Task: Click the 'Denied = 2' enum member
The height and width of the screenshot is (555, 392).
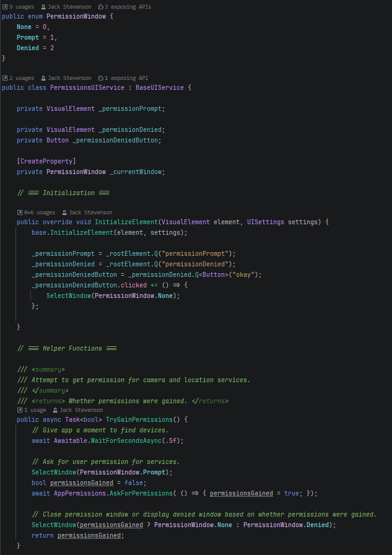Action: (x=35, y=48)
